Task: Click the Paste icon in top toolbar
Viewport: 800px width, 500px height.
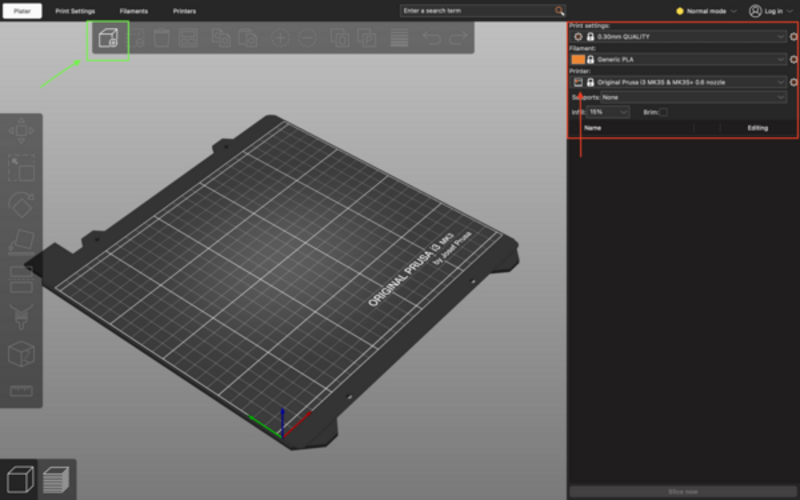Action: tap(247, 38)
